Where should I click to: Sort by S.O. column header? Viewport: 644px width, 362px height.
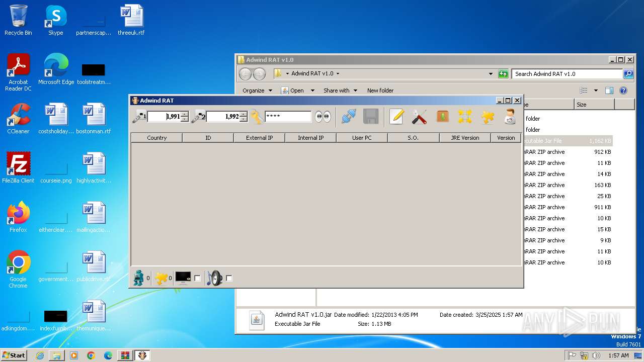[x=414, y=138]
